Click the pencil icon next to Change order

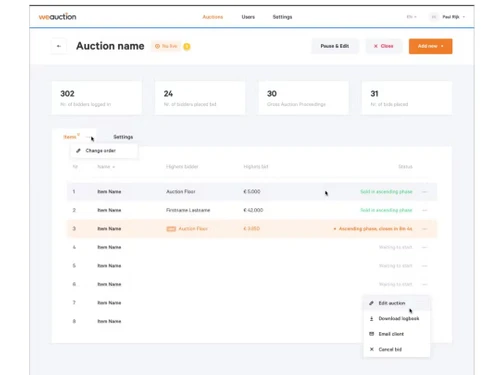coord(78,151)
